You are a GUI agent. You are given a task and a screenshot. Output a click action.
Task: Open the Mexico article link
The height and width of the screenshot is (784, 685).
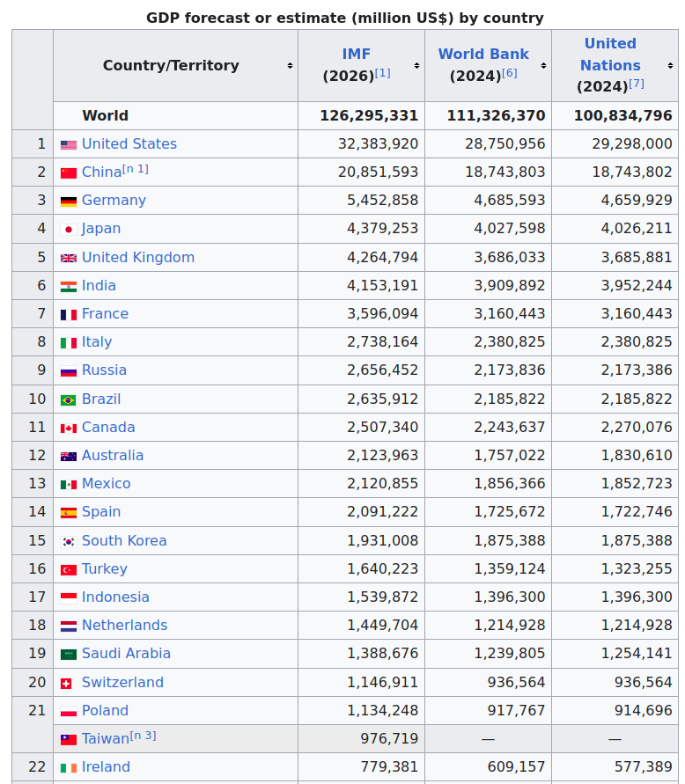[106, 483]
